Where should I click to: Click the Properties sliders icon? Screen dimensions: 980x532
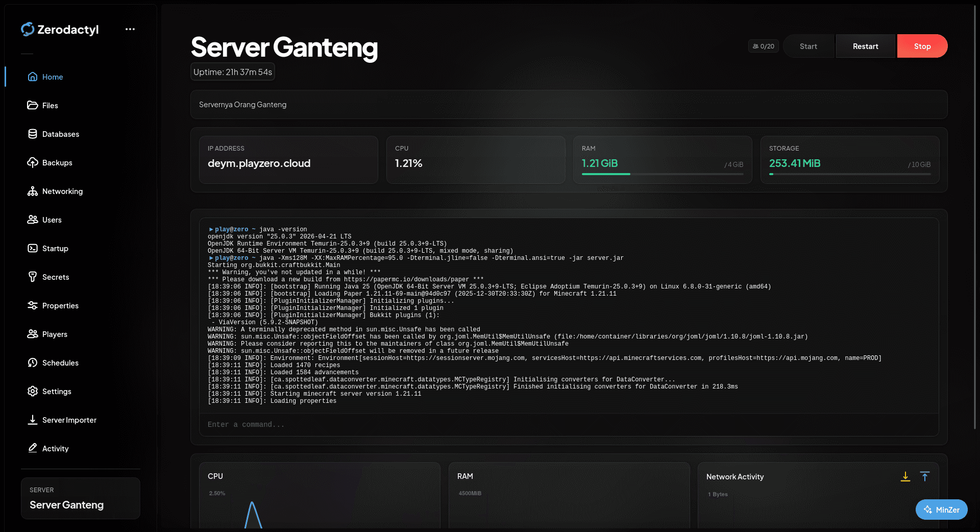pyautogui.click(x=33, y=305)
